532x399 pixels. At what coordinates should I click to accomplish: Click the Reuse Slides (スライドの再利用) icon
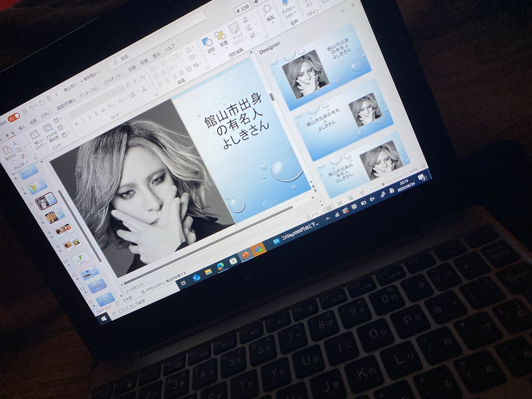48,129
